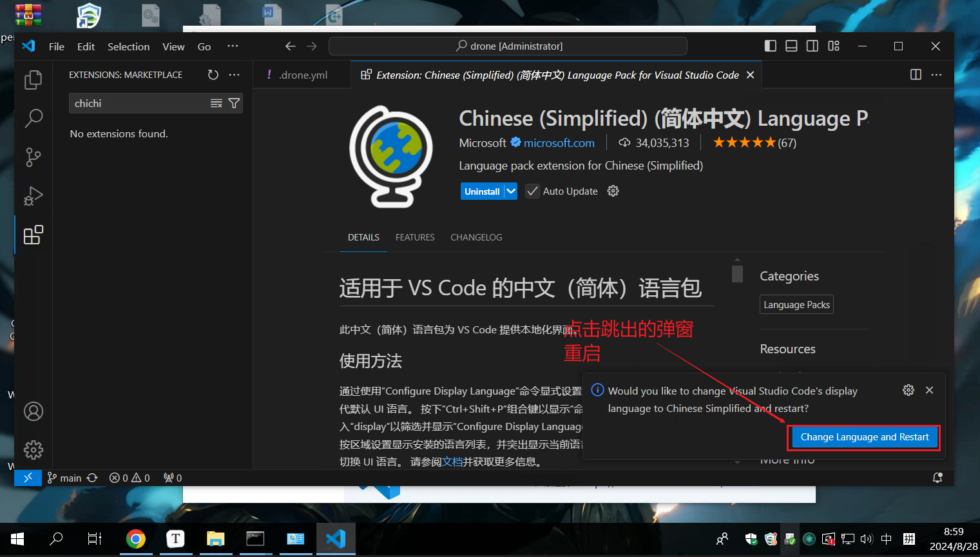Viewport: 980px width, 557px height.
Task: Open the microsoft.com publisher link
Action: tap(559, 143)
